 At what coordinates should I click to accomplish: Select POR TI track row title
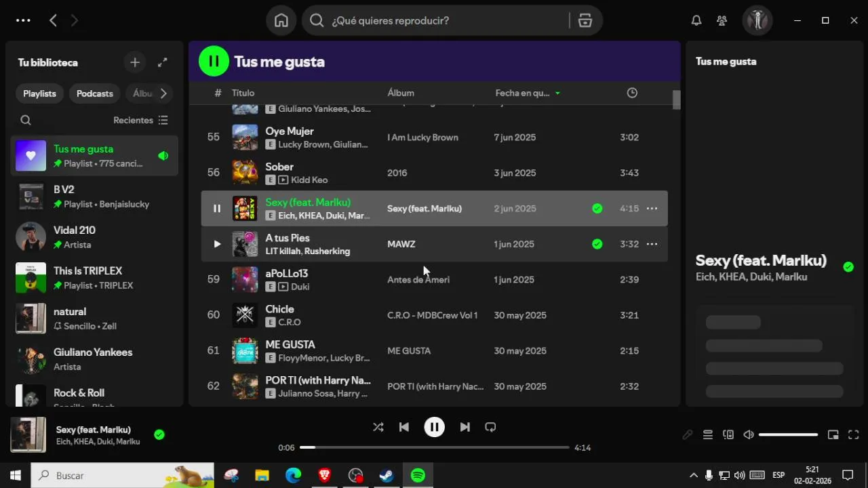pyautogui.click(x=318, y=380)
